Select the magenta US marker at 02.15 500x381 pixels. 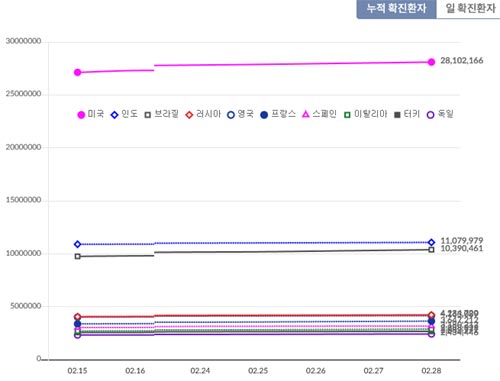click(x=77, y=72)
